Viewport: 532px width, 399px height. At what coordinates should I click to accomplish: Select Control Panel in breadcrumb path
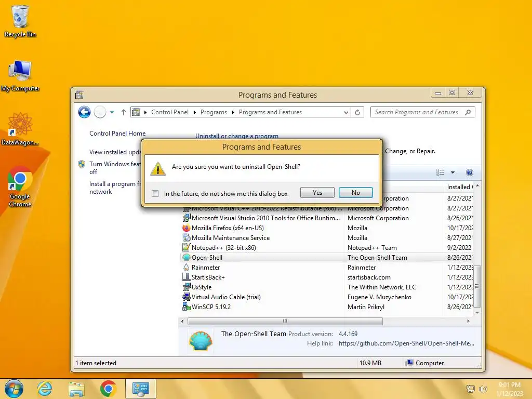click(170, 112)
